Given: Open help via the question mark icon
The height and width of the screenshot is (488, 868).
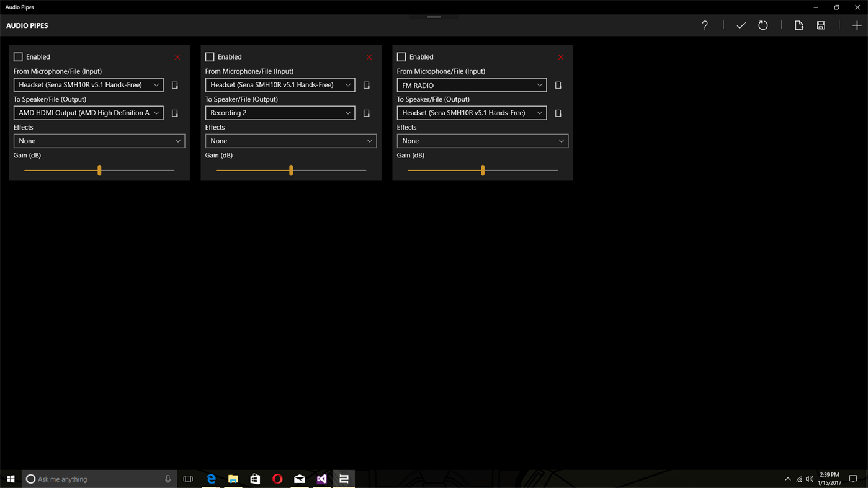Looking at the screenshot, I should (x=704, y=25).
